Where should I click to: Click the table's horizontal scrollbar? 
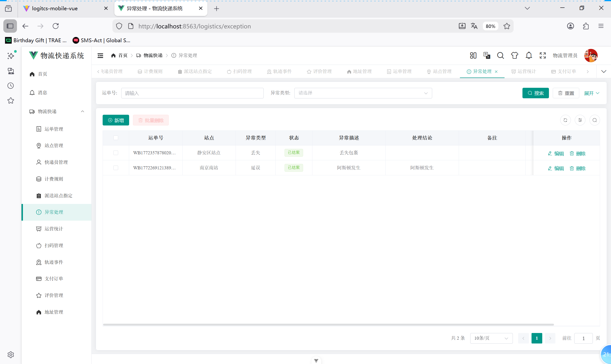pyautogui.click(x=328, y=324)
